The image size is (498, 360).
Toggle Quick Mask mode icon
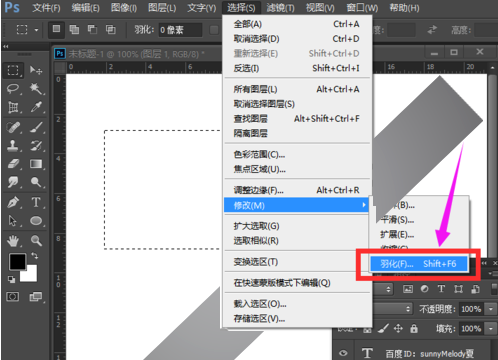13,297
